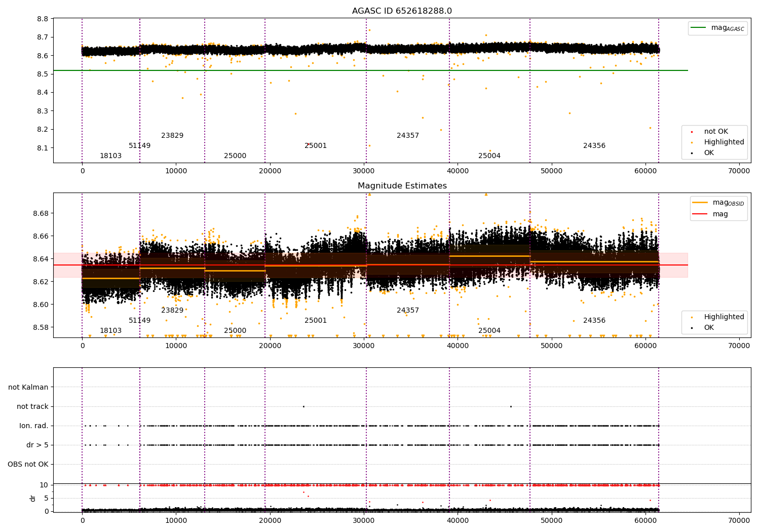Click obsid label 51149 in top plot
Screen dimensions: 760x532
tap(139, 146)
